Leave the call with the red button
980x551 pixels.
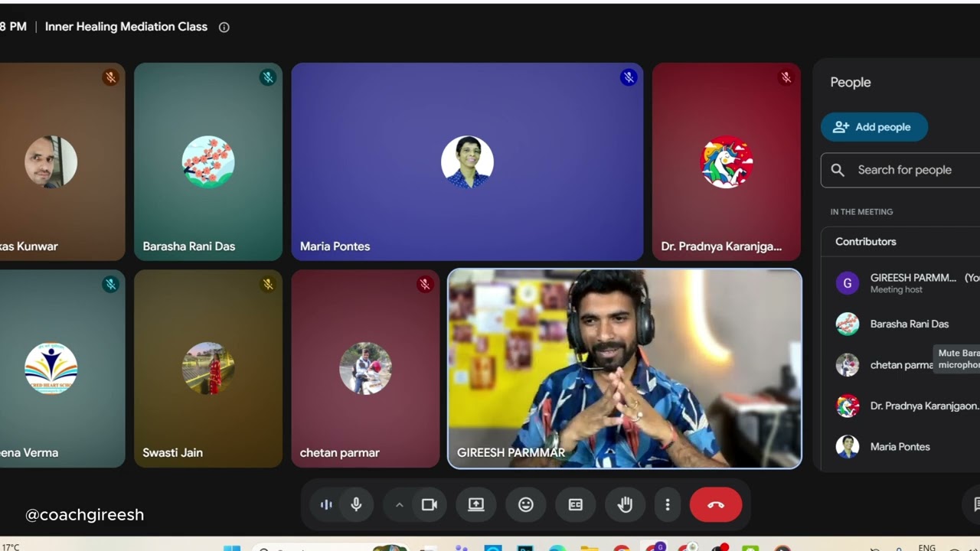point(716,504)
